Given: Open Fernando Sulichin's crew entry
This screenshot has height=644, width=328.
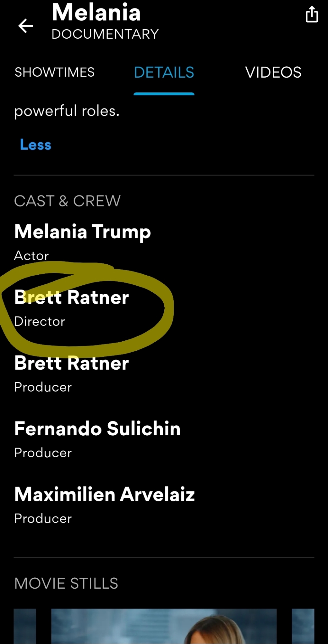Looking at the screenshot, I should click(97, 429).
